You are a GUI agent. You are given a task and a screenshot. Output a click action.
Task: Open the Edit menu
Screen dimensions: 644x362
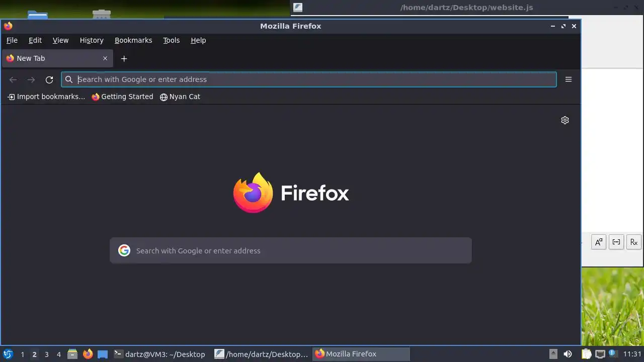tap(35, 40)
